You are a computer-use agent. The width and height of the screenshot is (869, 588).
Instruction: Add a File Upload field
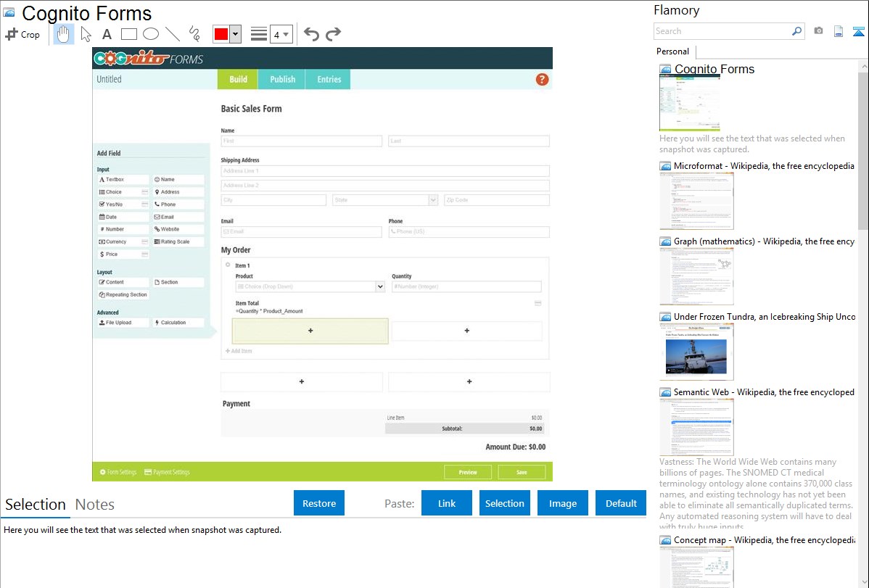(123, 323)
